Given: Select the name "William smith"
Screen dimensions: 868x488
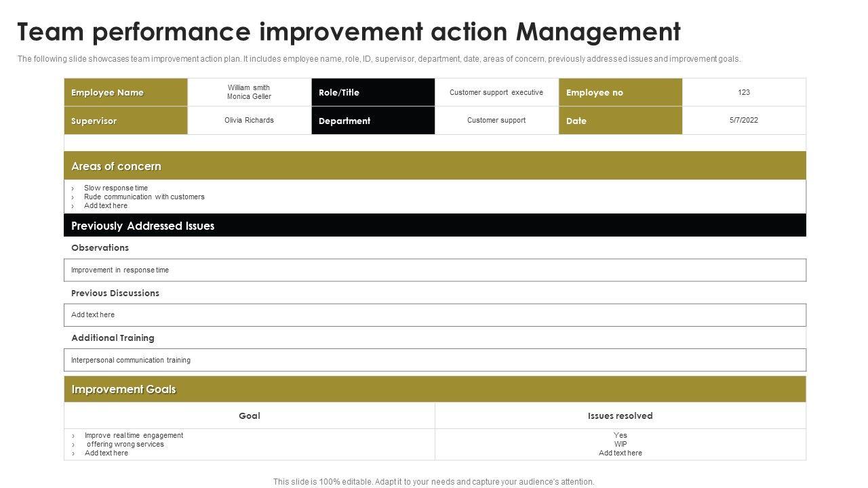Looking at the screenshot, I should [249, 87].
